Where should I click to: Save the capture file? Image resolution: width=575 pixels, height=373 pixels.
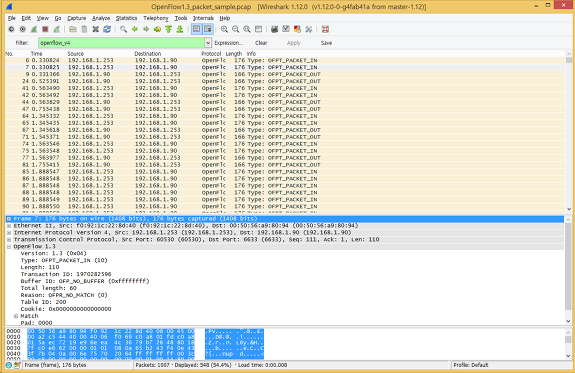84,29
